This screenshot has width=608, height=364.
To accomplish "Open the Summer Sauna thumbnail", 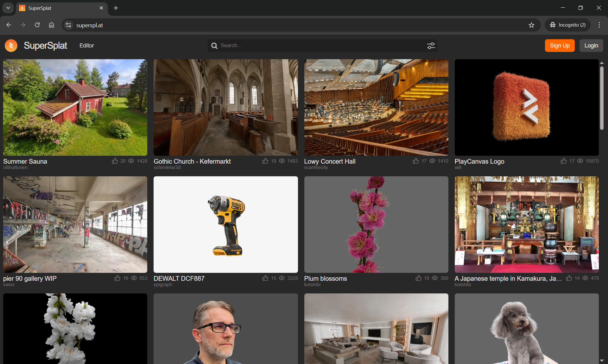I will tap(75, 107).
